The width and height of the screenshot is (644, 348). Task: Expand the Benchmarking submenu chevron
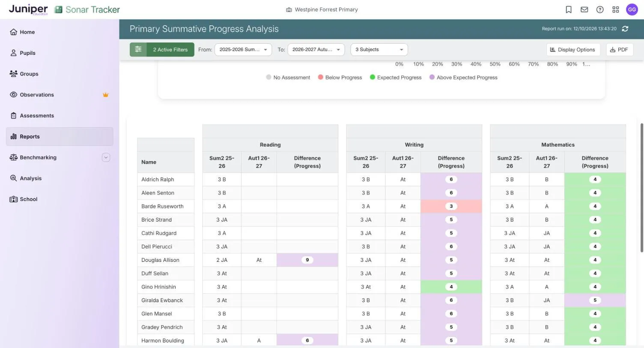pyautogui.click(x=106, y=157)
